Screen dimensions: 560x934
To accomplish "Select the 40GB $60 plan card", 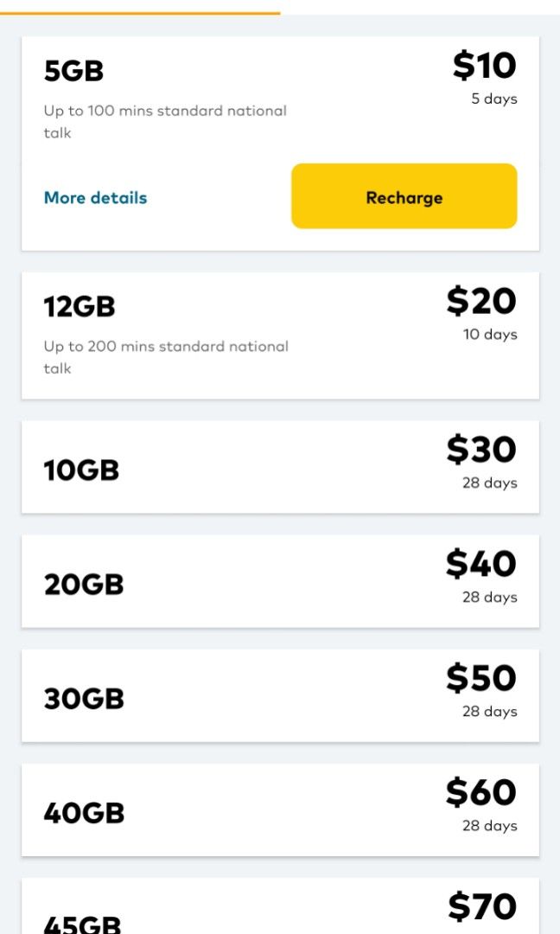I will click(x=280, y=809).
